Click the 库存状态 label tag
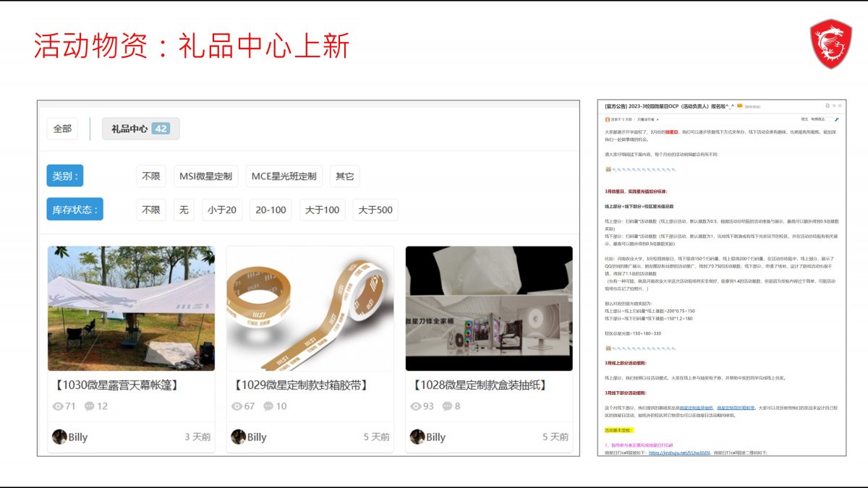 click(75, 210)
